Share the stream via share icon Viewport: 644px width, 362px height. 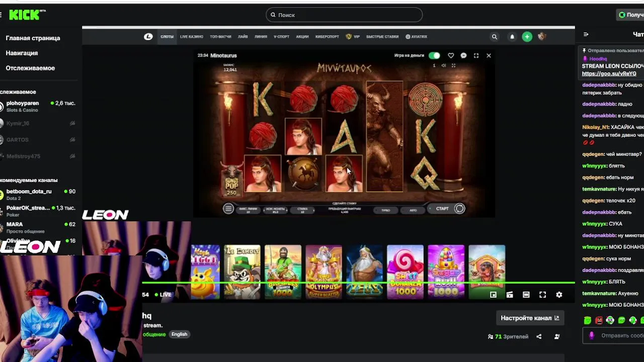539,336
